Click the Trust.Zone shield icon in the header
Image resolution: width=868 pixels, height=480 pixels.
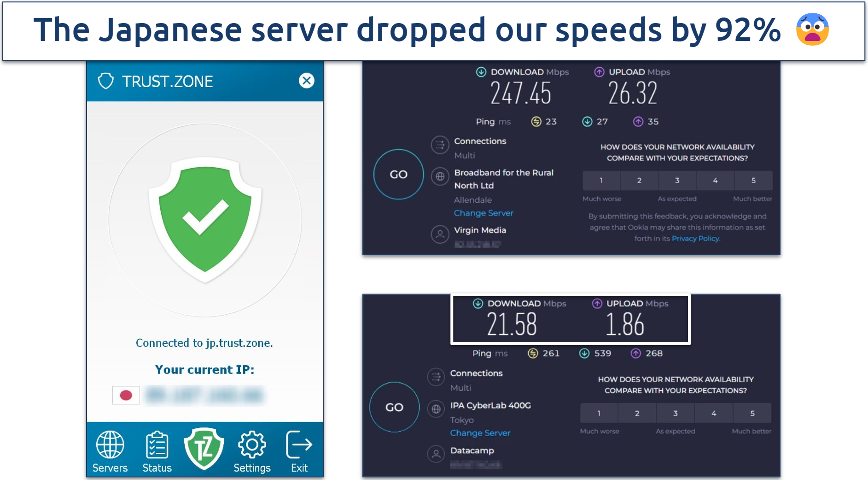(x=106, y=81)
